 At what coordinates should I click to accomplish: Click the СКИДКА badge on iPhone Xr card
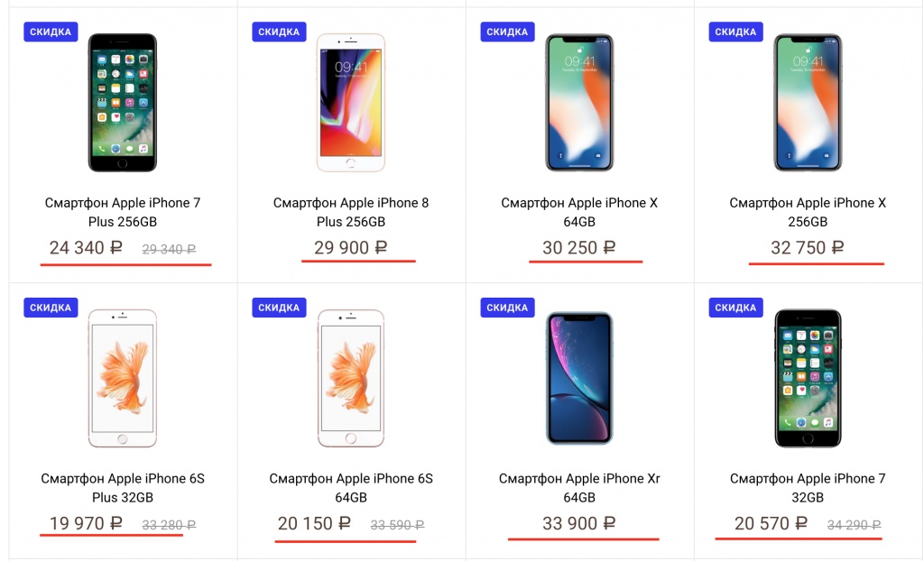pos(507,308)
